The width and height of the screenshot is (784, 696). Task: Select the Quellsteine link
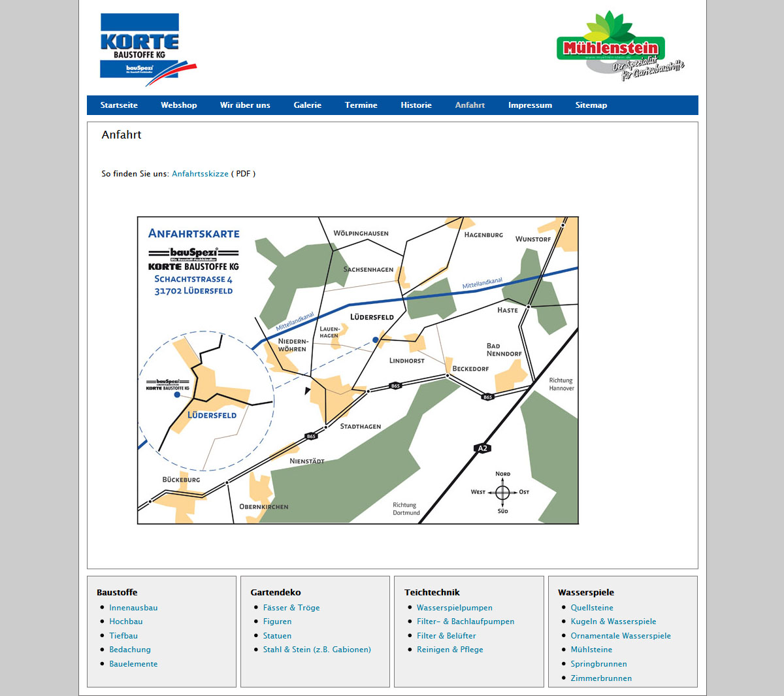click(592, 608)
